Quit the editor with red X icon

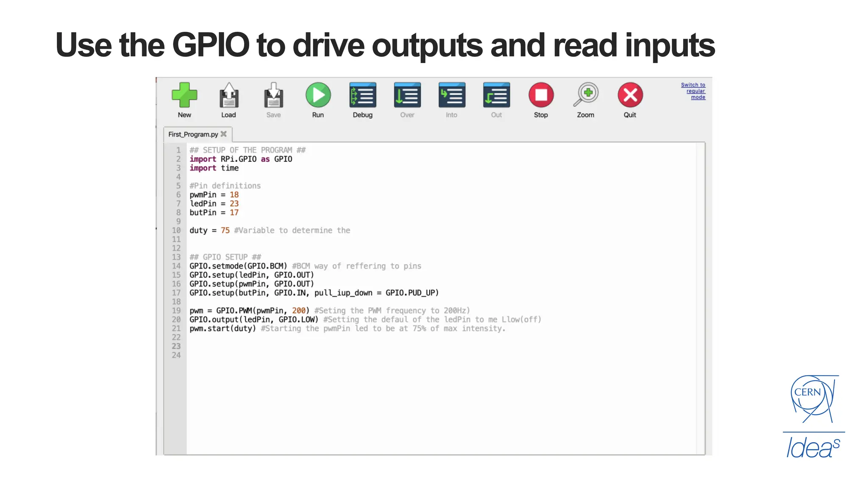coord(630,95)
